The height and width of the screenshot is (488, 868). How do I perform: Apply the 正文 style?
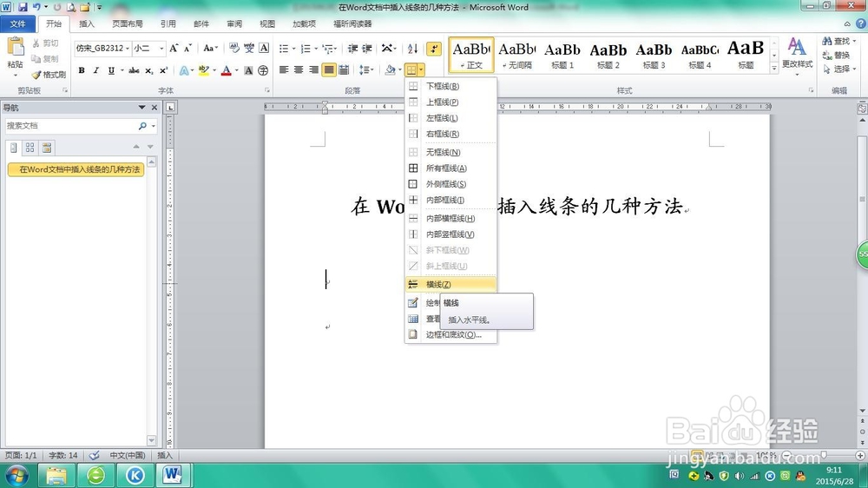(471, 55)
